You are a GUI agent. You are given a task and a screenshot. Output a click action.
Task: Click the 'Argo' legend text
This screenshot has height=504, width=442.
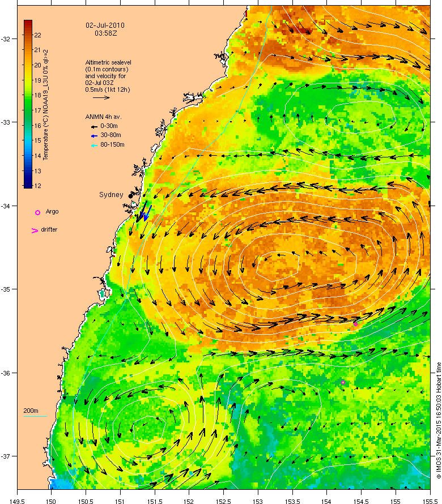coord(52,211)
